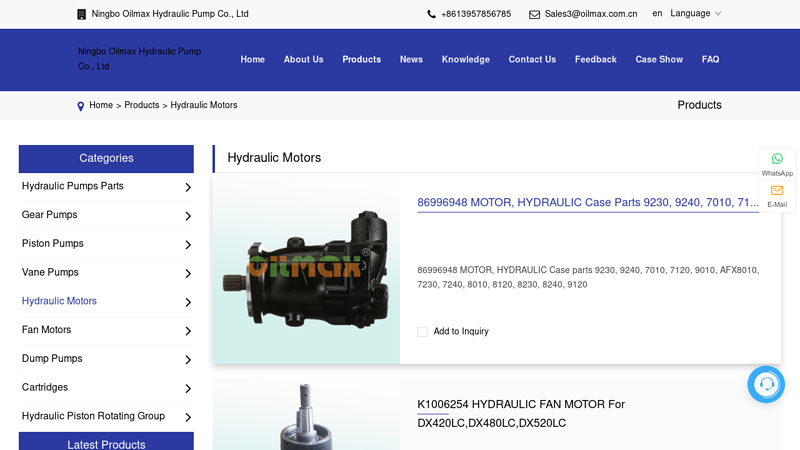This screenshot has width=800, height=450.
Task: Open the Feedback nav item
Action: point(595,60)
